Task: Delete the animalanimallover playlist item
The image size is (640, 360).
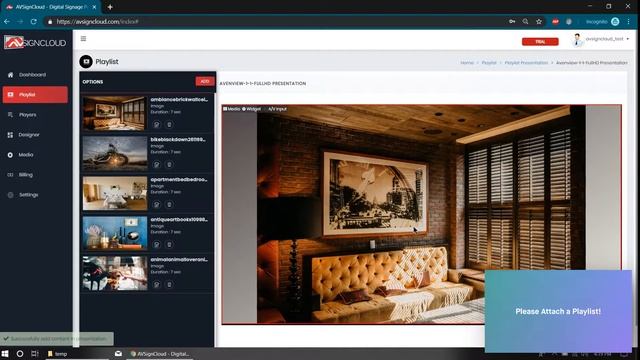Action: [x=169, y=284]
